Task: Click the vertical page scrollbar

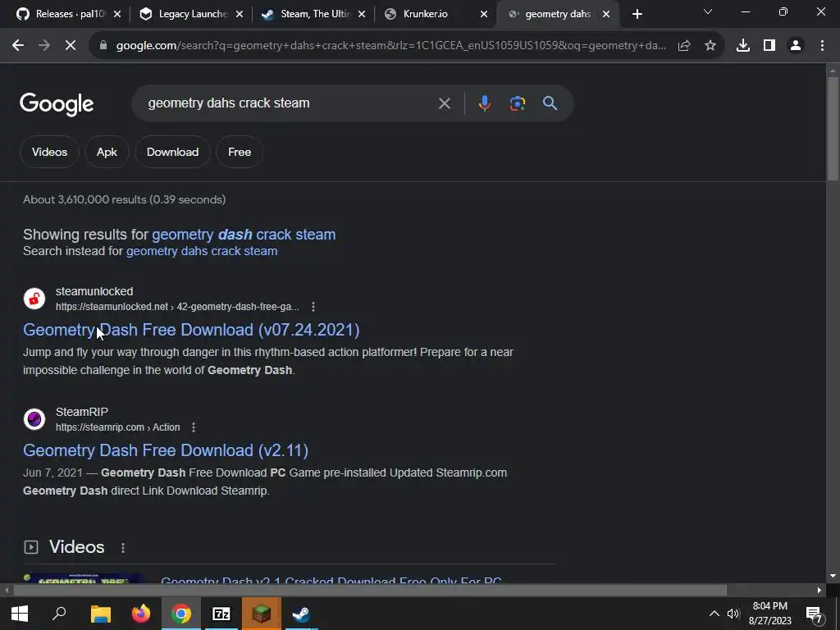Action: 833,129
